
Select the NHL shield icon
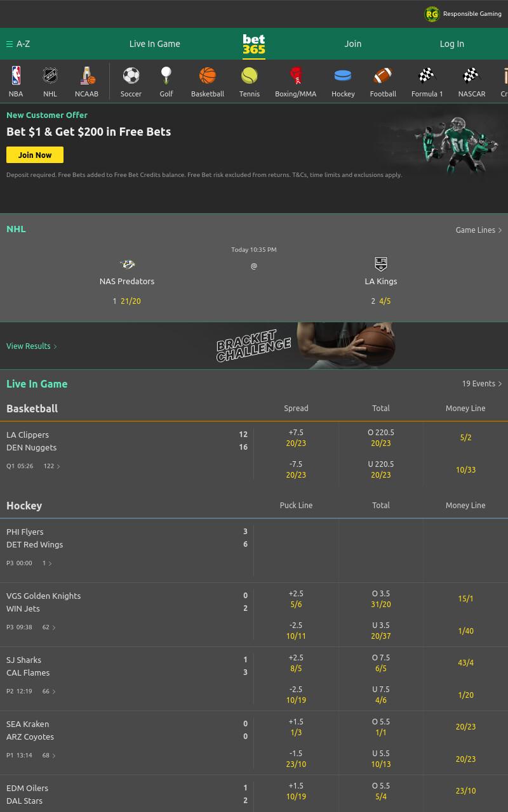click(50, 76)
